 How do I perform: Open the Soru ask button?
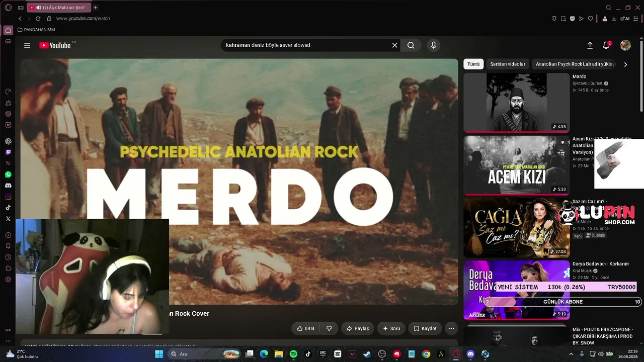tap(391, 328)
